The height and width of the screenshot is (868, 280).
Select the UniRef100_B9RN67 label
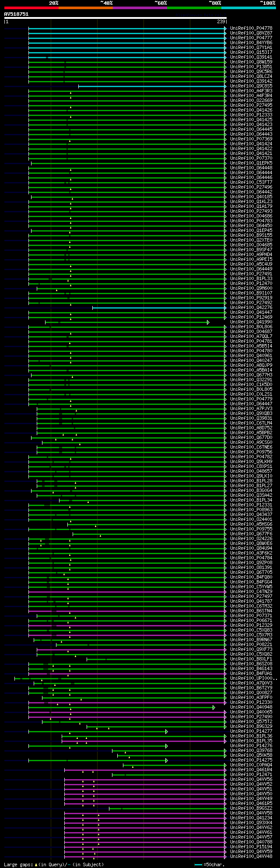point(251,640)
